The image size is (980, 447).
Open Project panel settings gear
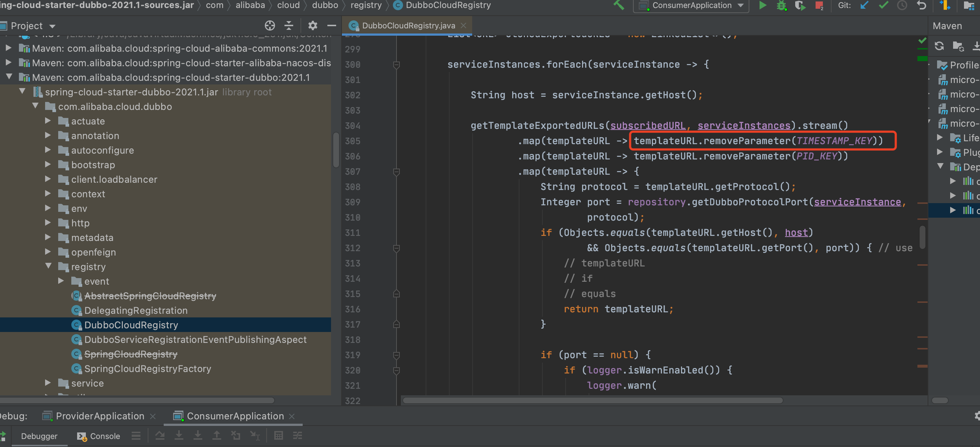[x=313, y=25]
